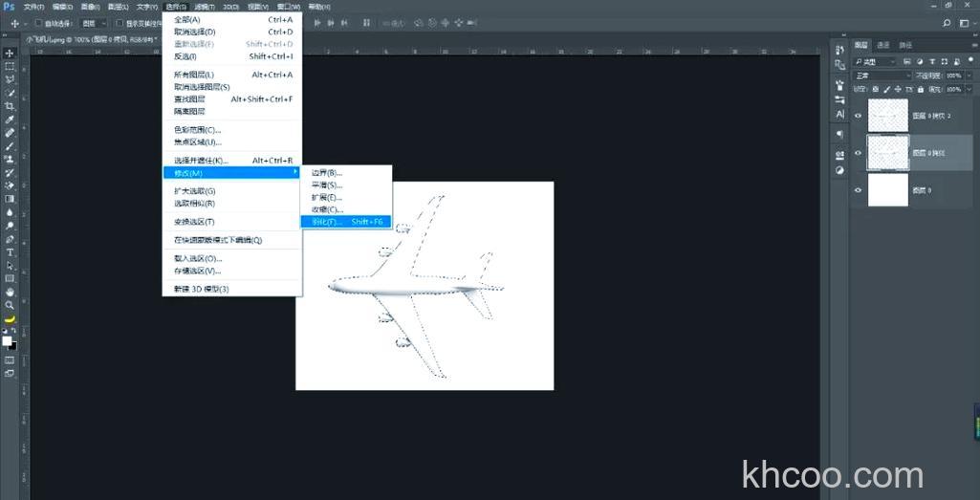
Task: Enable the 自动选择 checkbox
Action: click(x=38, y=22)
